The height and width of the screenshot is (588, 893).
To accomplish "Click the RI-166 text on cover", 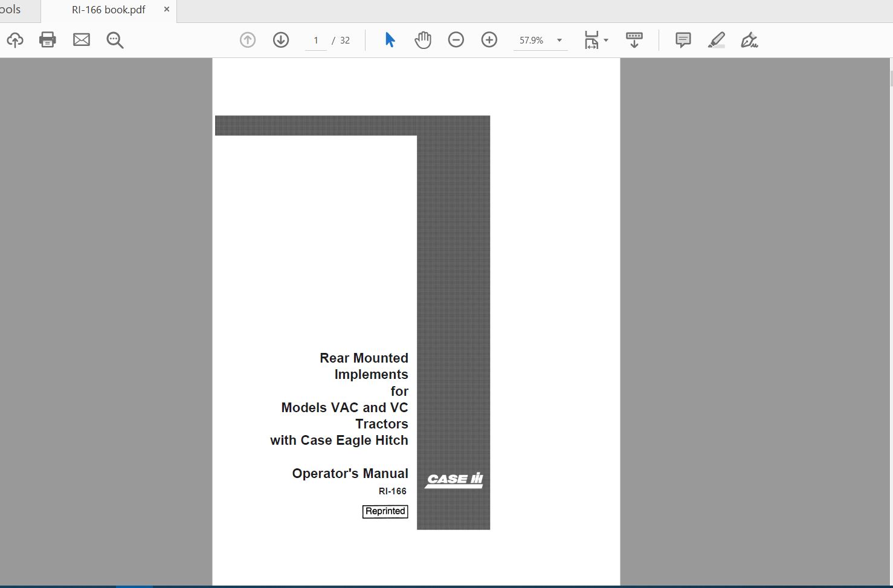I will click(393, 491).
